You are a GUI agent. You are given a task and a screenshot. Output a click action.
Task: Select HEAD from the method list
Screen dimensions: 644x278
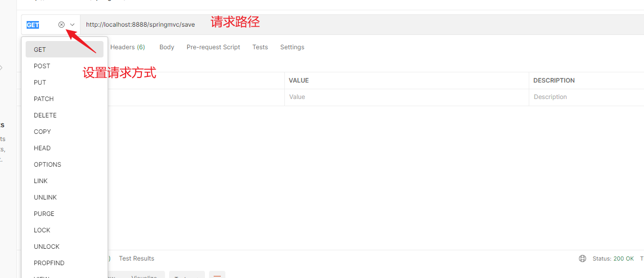(x=42, y=148)
